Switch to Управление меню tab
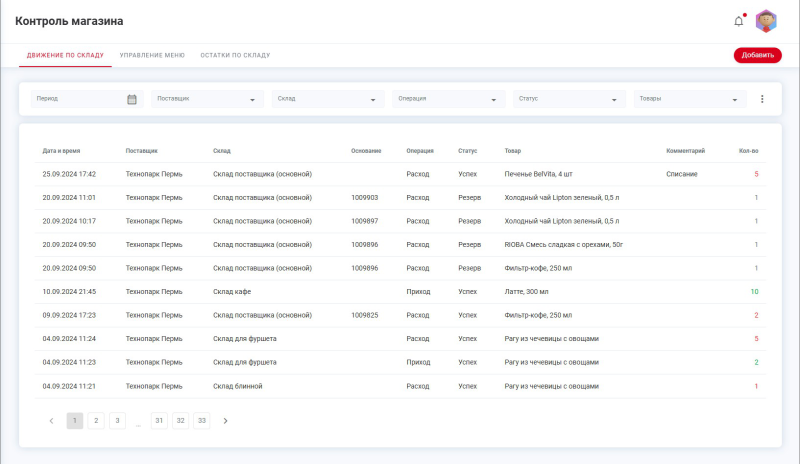The image size is (800, 464). click(x=152, y=55)
